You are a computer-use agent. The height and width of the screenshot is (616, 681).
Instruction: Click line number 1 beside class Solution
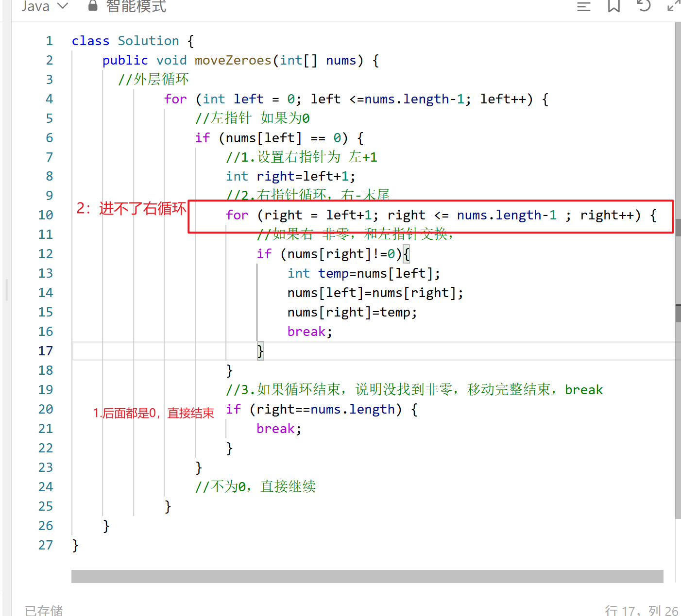click(x=49, y=41)
